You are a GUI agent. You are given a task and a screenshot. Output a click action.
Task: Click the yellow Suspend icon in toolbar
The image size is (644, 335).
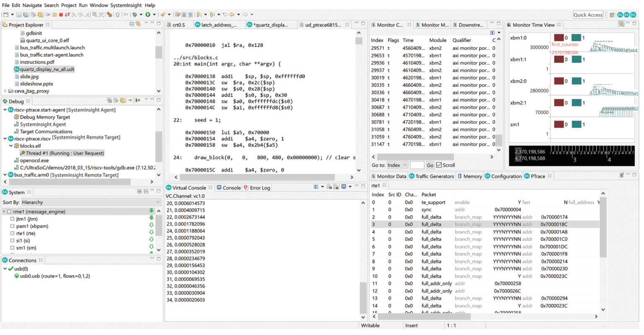(x=55, y=15)
